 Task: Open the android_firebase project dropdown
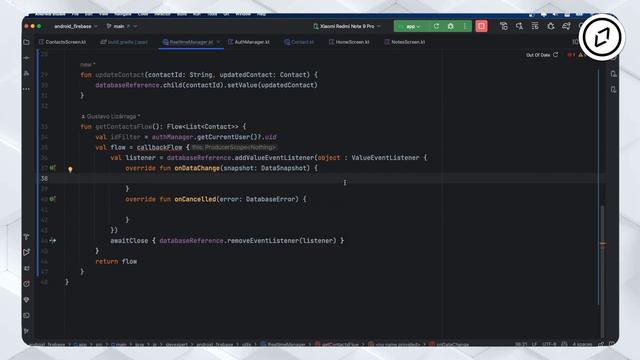[x=76, y=26]
